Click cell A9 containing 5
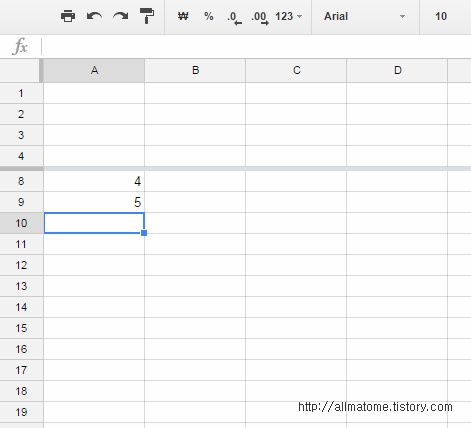Screen dimensions: 471x428 pos(94,202)
